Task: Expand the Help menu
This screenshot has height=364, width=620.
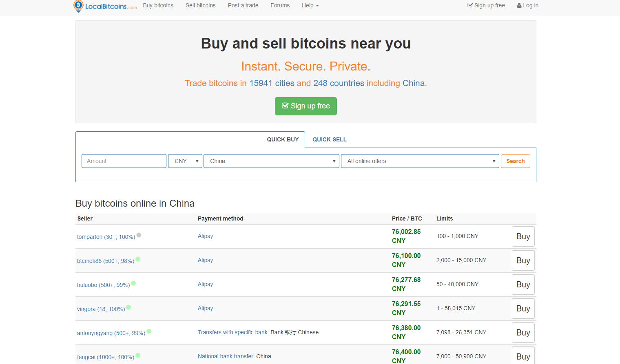Action: (x=310, y=6)
